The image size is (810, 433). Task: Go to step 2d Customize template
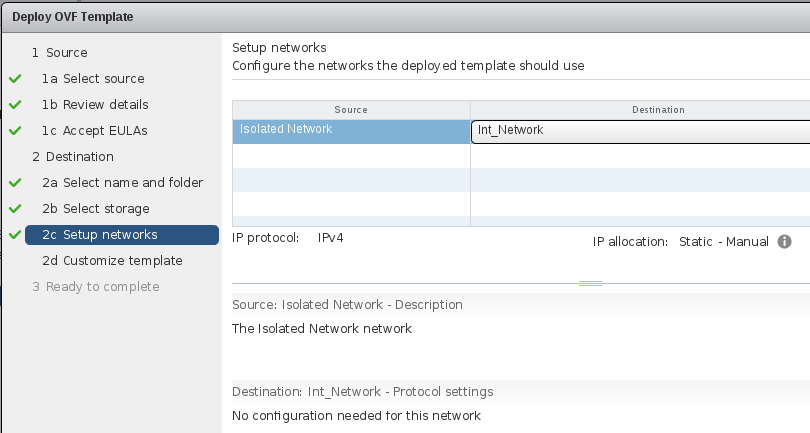(113, 260)
